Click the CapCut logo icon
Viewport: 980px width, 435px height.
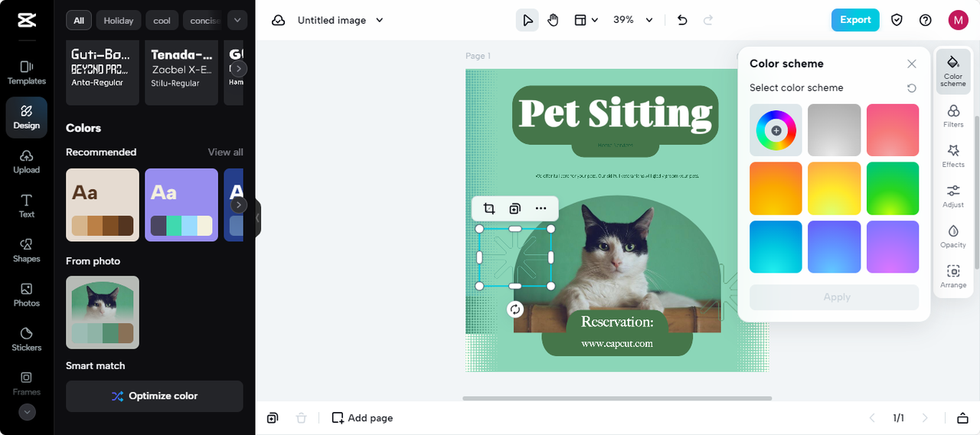26,21
